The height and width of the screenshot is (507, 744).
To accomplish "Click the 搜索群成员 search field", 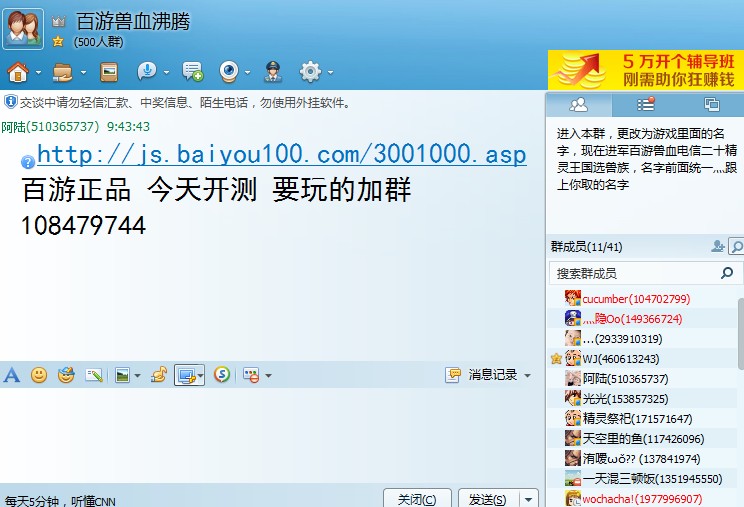I will click(x=635, y=273).
